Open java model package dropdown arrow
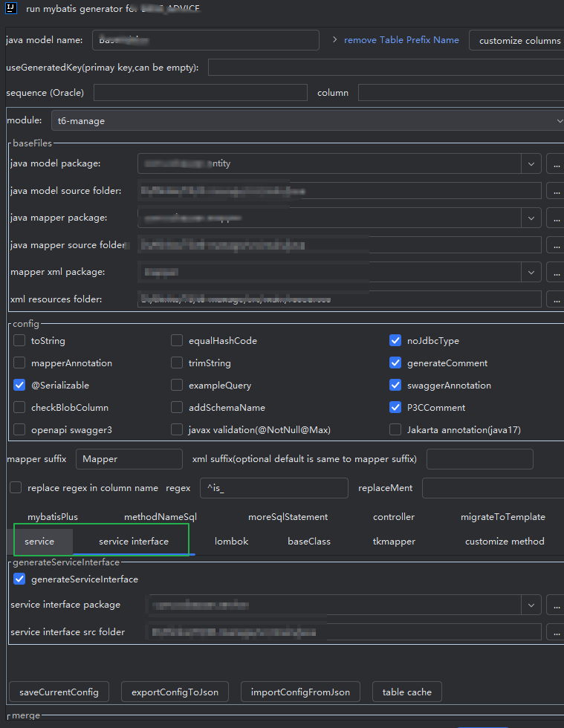564x728 pixels. click(531, 163)
